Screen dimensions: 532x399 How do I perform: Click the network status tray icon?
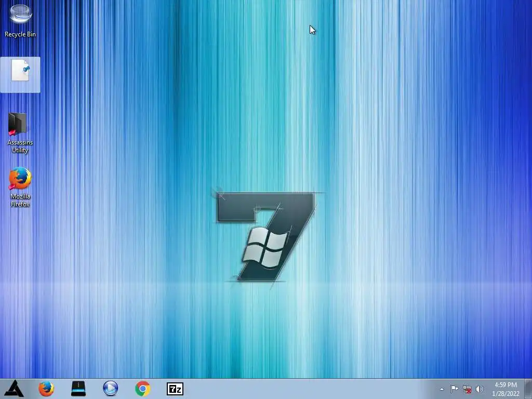(x=467, y=389)
